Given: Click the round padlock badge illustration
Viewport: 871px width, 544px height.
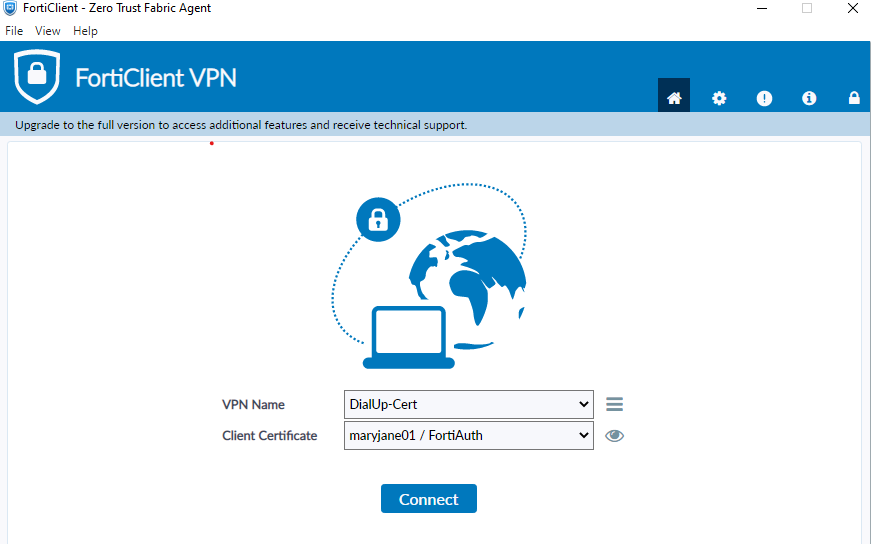Looking at the screenshot, I should tap(378, 219).
